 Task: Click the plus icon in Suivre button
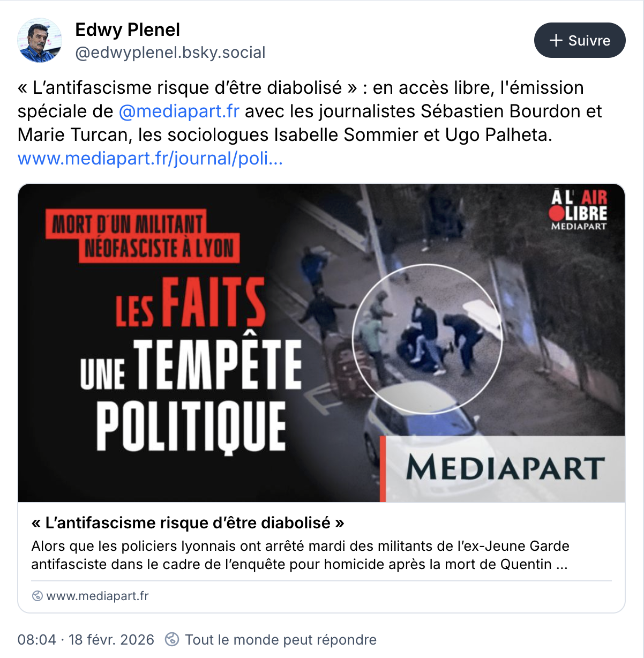(x=556, y=41)
